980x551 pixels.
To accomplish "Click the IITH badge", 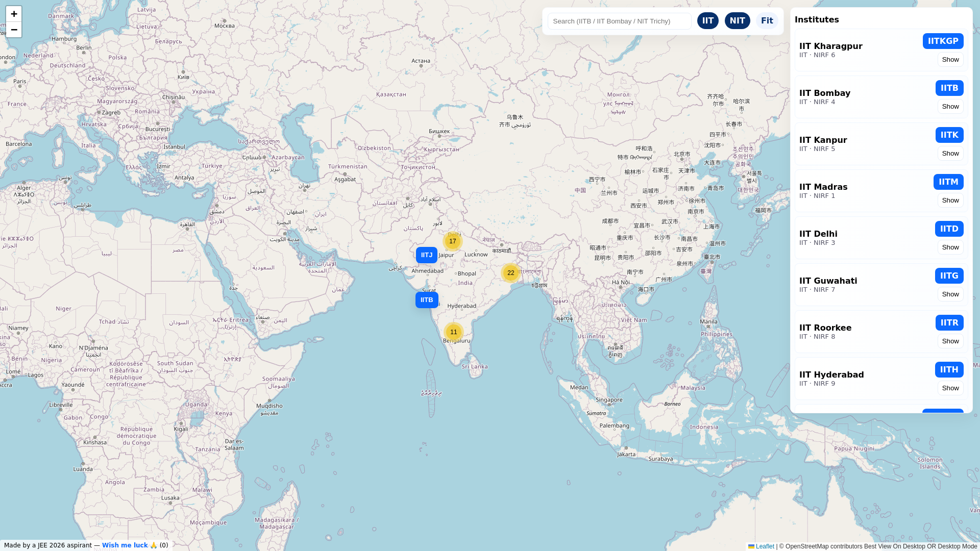I will tap(949, 370).
